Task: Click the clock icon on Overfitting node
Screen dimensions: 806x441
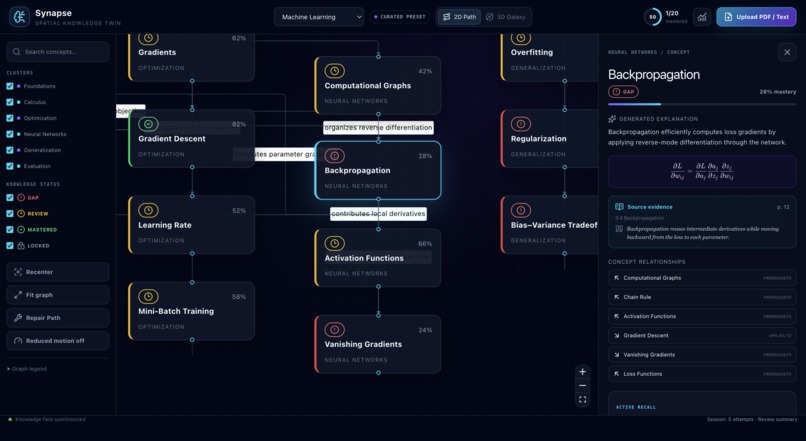Action: tap(521, 38)
